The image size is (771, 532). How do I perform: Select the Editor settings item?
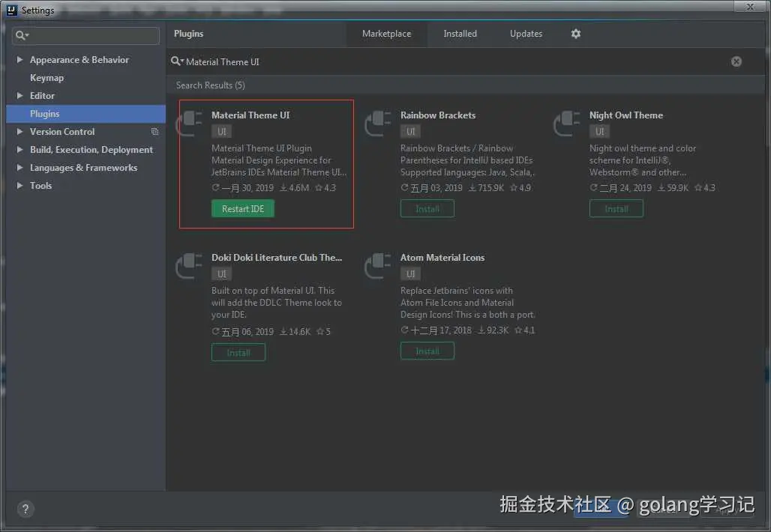[42, 95]
